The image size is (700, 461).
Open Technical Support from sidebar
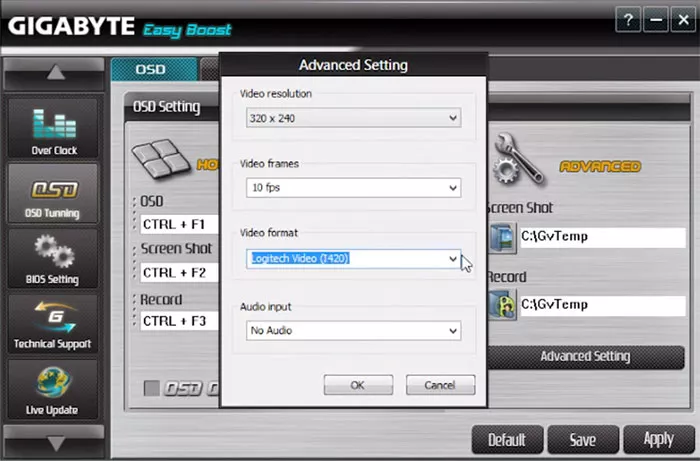pos(53,324)
